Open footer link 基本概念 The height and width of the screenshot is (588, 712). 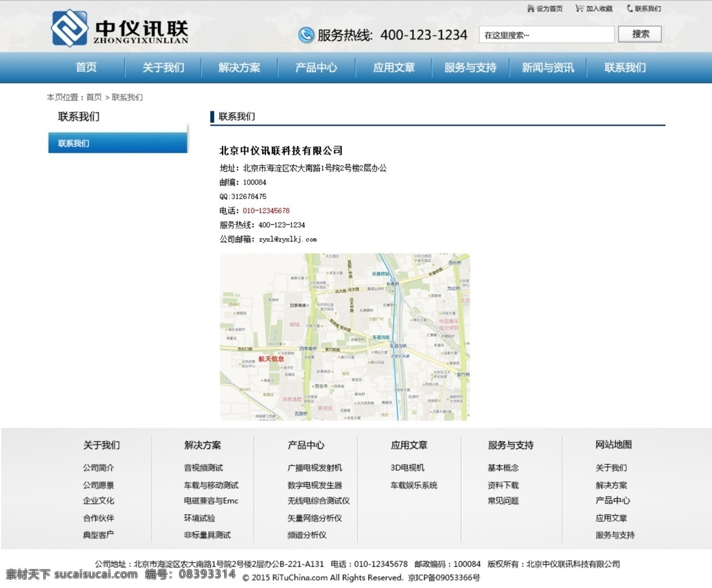[503, 468]
